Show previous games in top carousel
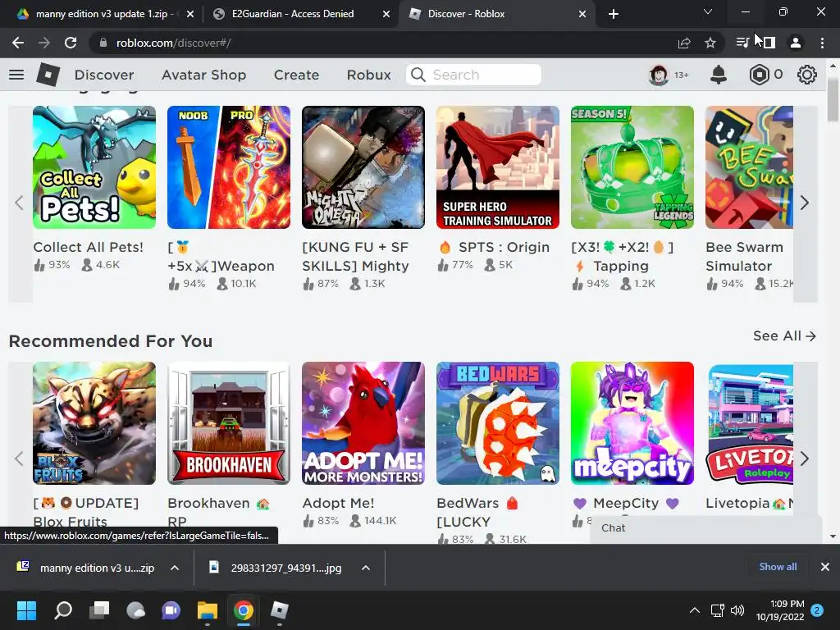This screenshot has width=840, height=630. pos(20,203)
